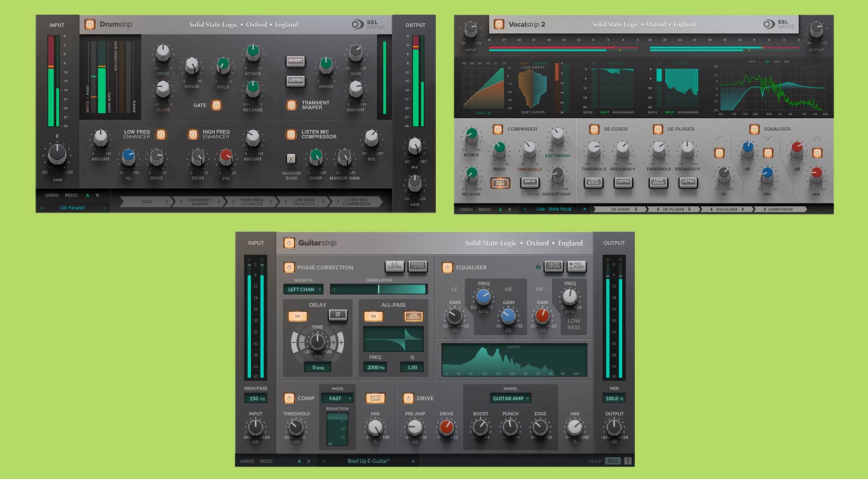Click the Guitarstrip correlation meter bar
The height and width of the screenshot is (479, 868).
coord(378,289)
